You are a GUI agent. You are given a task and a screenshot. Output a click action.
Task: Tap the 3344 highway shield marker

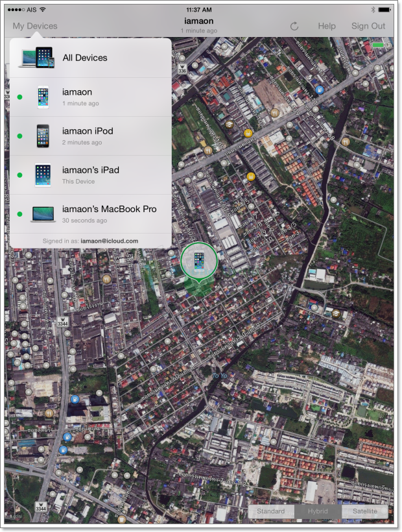click(x=62, y=322)
